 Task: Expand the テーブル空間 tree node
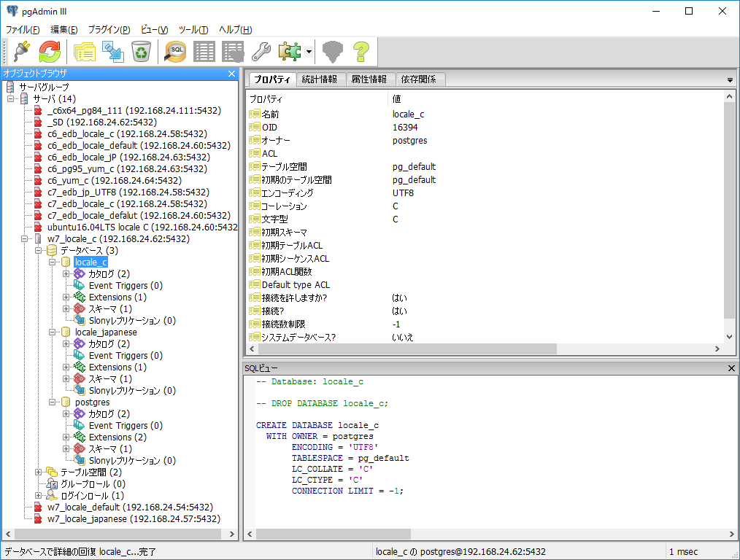pos(39,472)
